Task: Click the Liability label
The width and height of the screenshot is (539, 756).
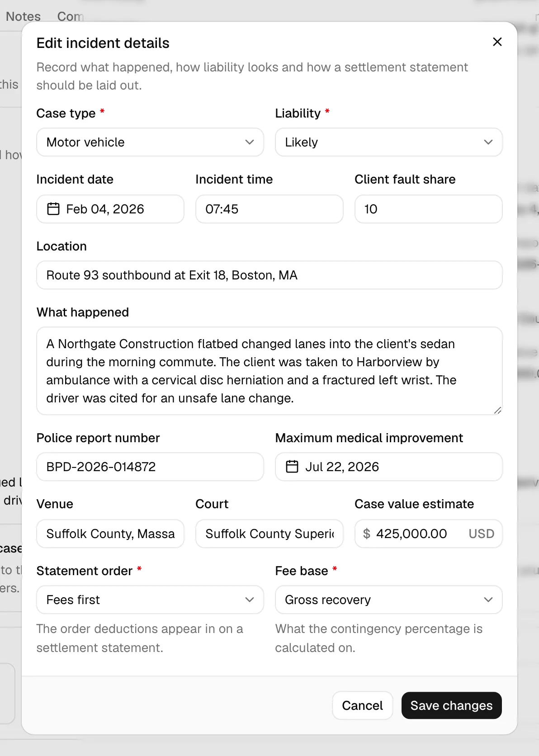Action: coord(298,113)
